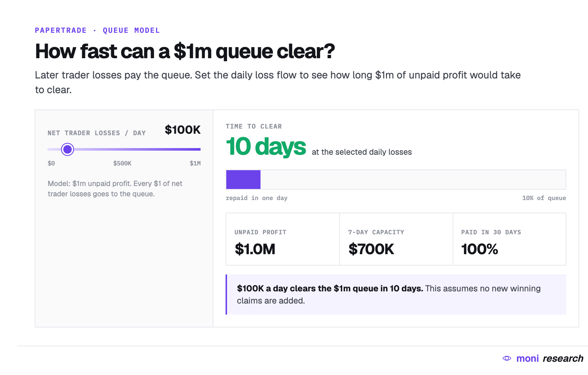Click the PAPERTRADE breadcrumb label

(x=61, y=30)
